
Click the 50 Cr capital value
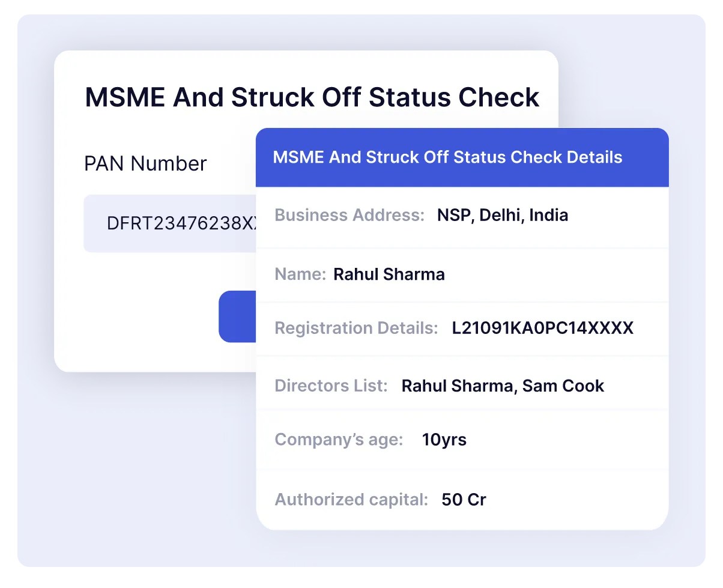(464, 499)
